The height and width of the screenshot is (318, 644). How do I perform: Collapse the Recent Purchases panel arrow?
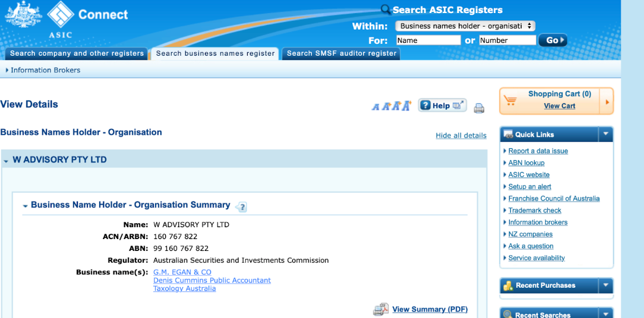(605, 285)
